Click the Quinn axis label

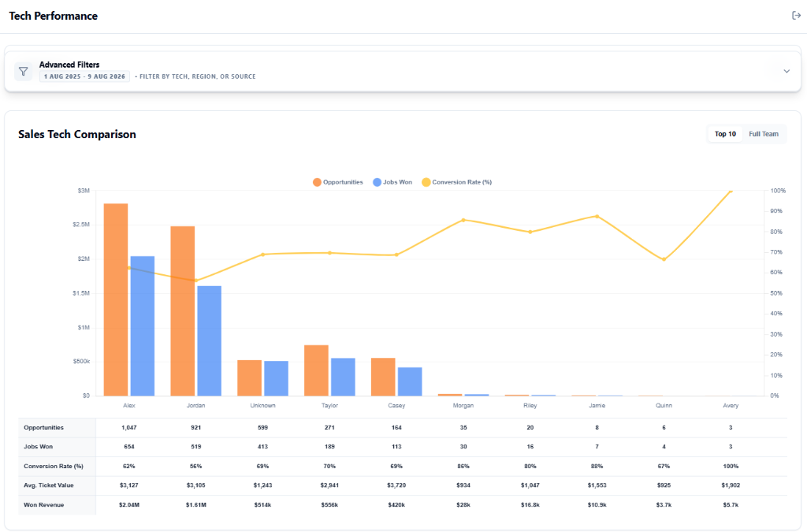tap(664, 405)
